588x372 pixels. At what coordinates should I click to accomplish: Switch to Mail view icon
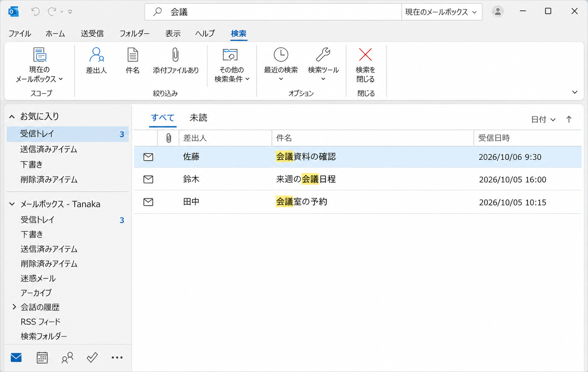(x=16, y=357)
